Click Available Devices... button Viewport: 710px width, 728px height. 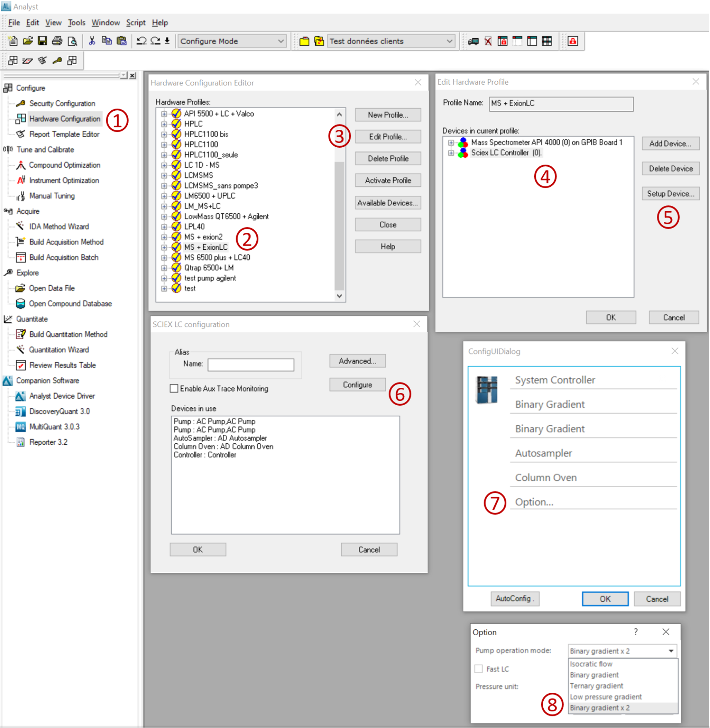[388, 203]
